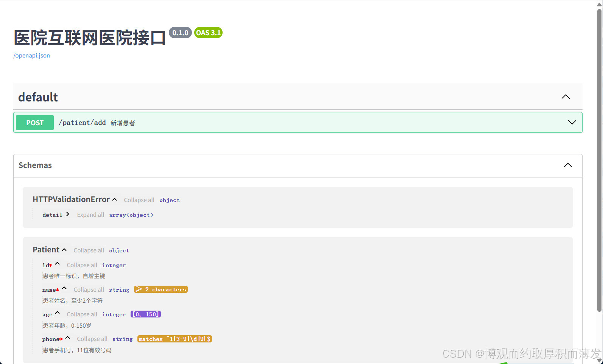Click the scrollbar up arrow
The height and width of the screenshot is (364, 603).
pos(599,4)
